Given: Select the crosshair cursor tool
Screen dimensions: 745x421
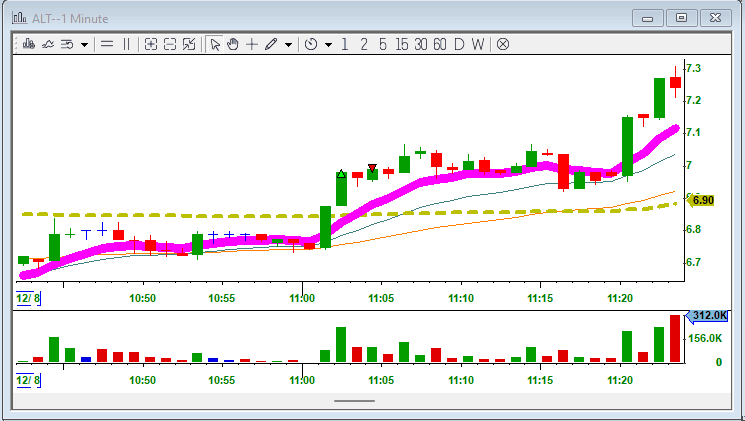Looking at the screenshot, I should pos(251,44).
